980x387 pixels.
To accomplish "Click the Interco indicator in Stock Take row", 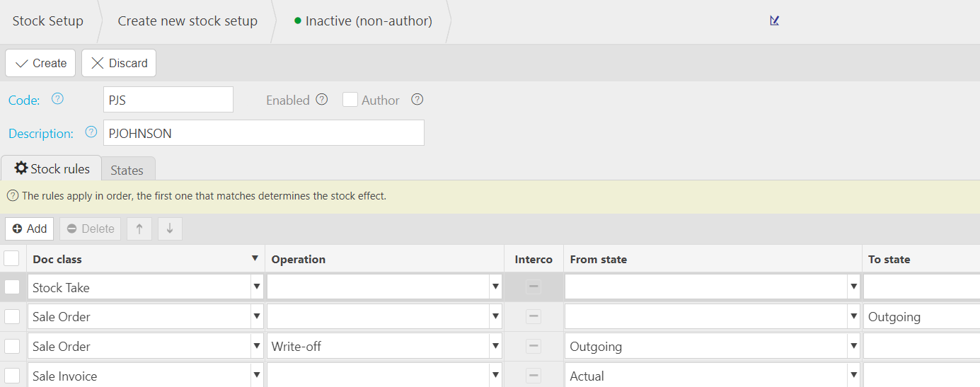I will pos(534,287).
